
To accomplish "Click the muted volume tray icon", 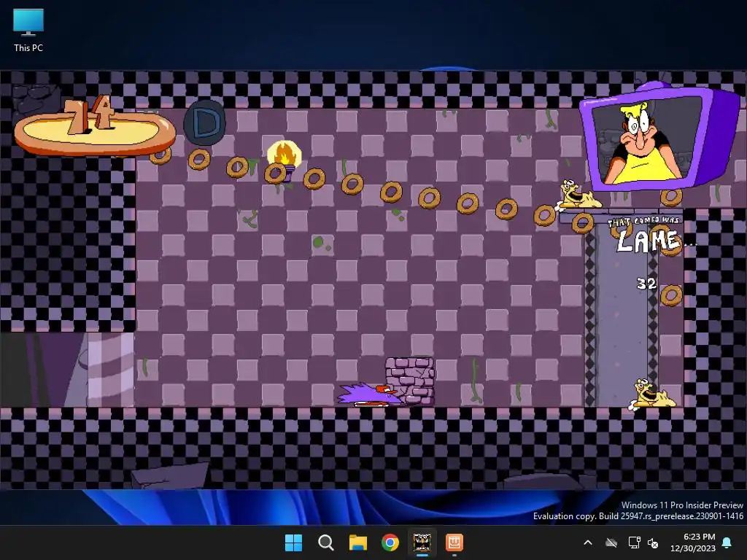I will pyautogui.click(x=653, y=542).
